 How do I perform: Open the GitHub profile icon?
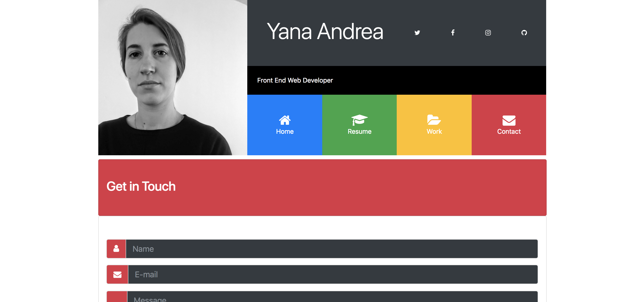coord(524,33)
